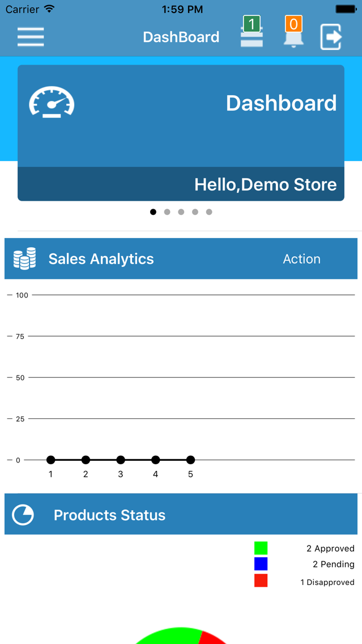362x644 pixels.
Task: Open the Action dropdown in Sales Analytics
Action: pos(301,259)
